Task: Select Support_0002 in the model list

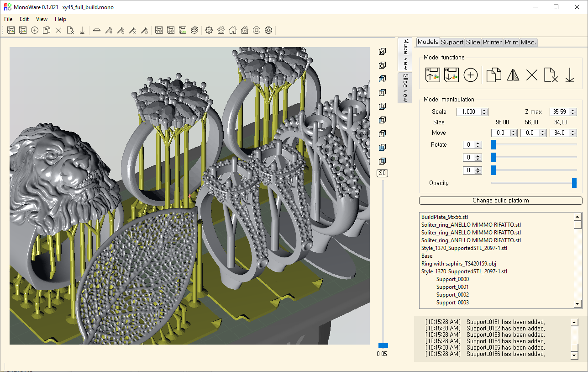Action: [452, 295]
